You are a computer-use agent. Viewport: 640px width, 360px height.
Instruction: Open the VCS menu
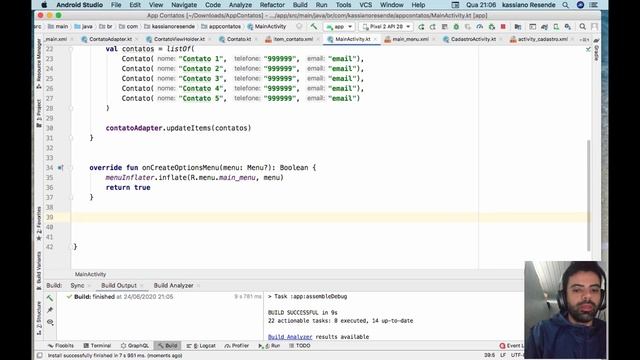(365, 5)
